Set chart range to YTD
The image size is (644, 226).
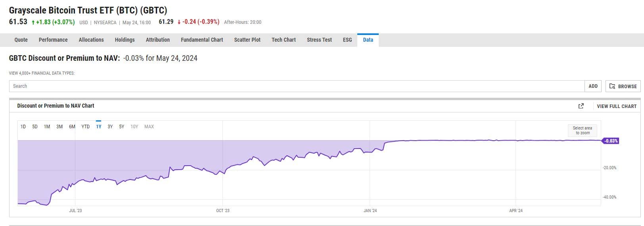(x=86, y=127)
